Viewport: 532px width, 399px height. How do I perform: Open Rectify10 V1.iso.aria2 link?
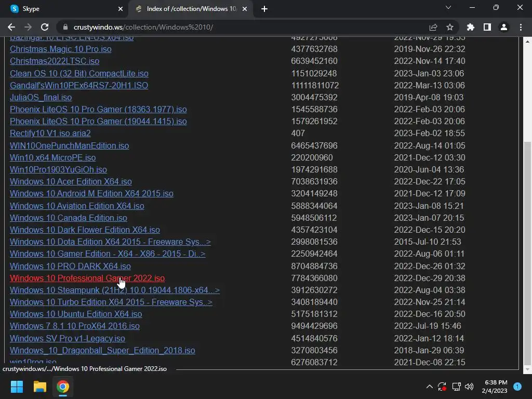click(x=50, y=134)
